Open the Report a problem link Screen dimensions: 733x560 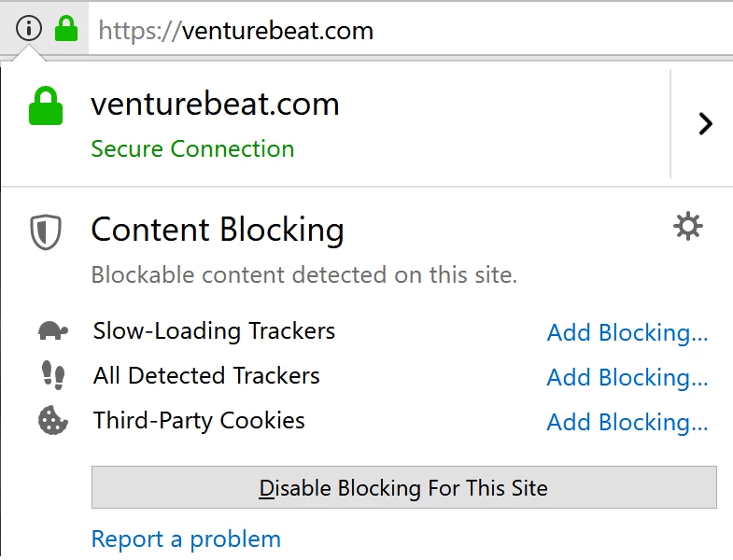coord(186,539)
